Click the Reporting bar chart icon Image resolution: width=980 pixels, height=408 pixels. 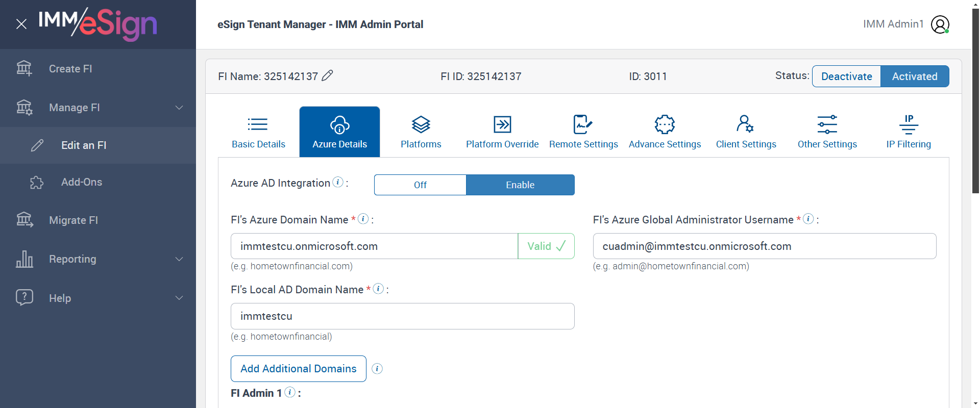(24, 259)
